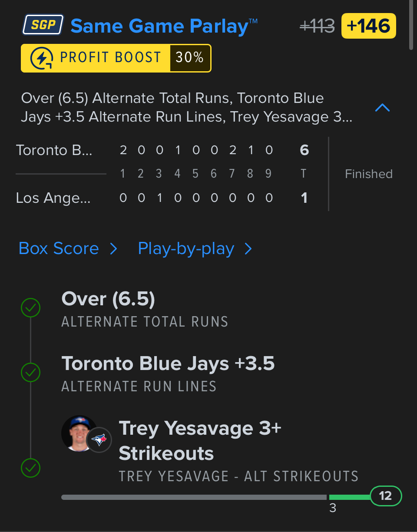Image resolution: width=417 pixels, height=532 pixels.
Task: Click the 12 strikeouts result bubble
Action: (386, 496)
